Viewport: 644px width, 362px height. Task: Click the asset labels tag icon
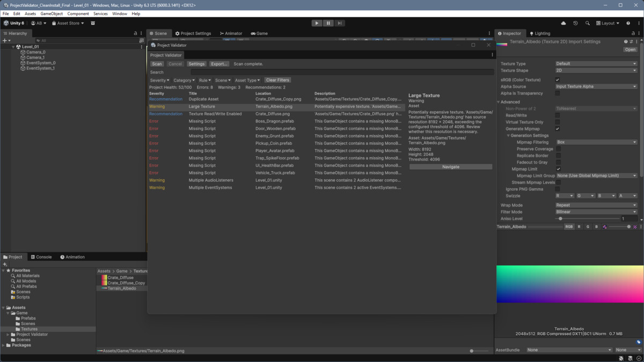pyautogui.click(x=639, y=342)
